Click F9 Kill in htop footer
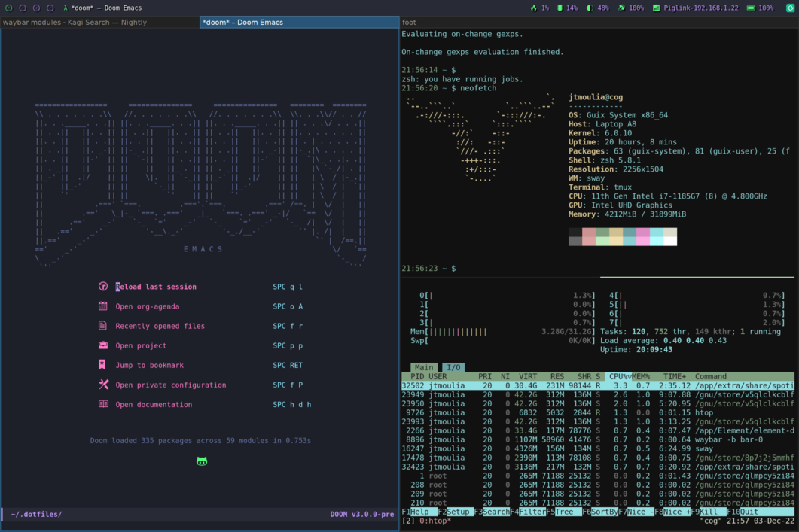The height and width of the screenshot is (532, 799). pos(709,512)
